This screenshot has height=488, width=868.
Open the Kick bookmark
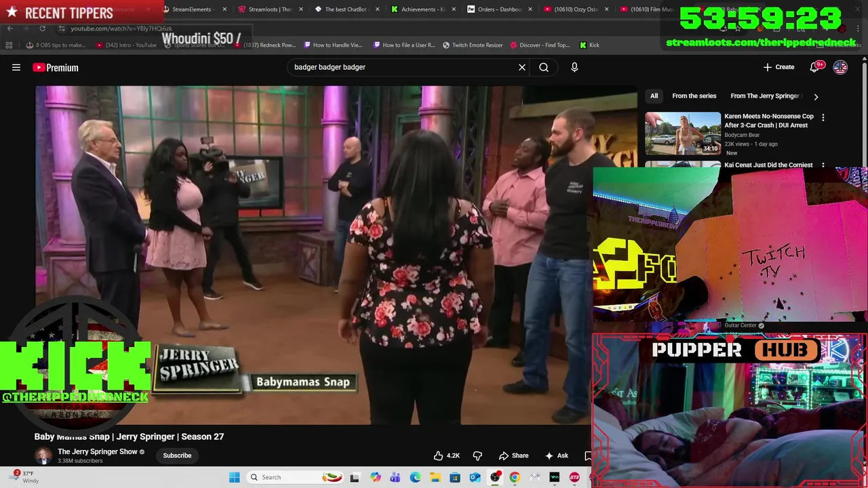point(589,45)
